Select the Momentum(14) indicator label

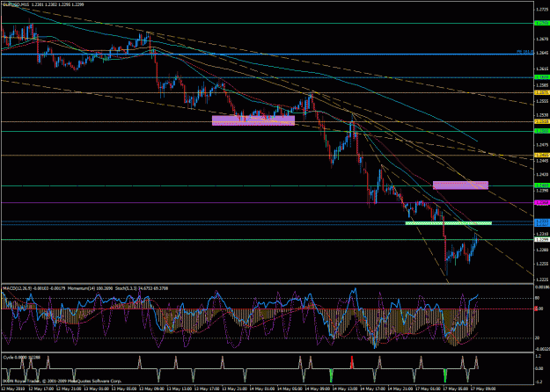88,288
